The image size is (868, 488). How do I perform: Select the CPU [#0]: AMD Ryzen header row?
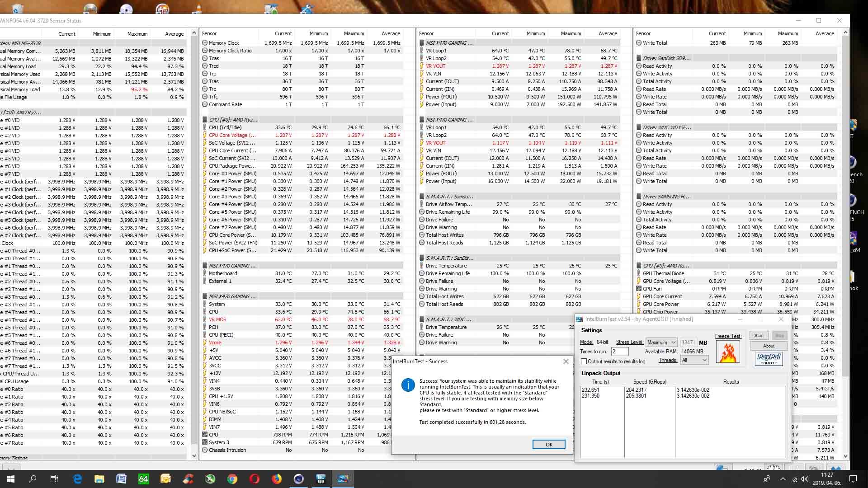[x=302, y=120]
